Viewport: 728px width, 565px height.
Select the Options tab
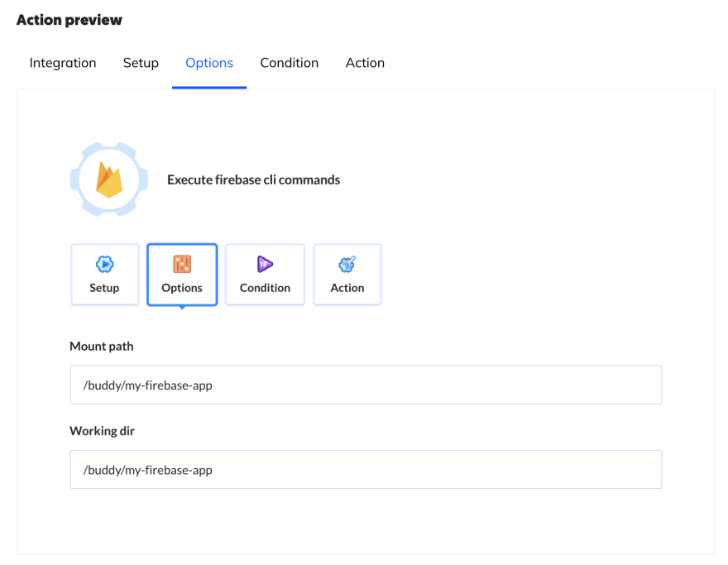pos(209,63)
